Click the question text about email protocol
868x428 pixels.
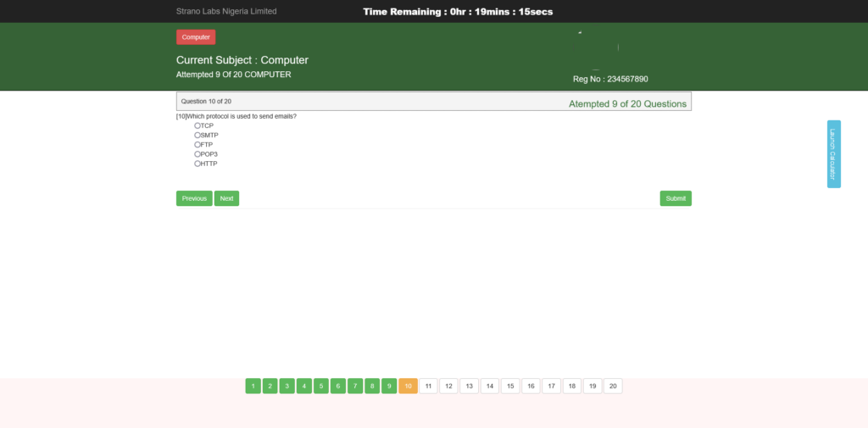(x=236, y=116)
